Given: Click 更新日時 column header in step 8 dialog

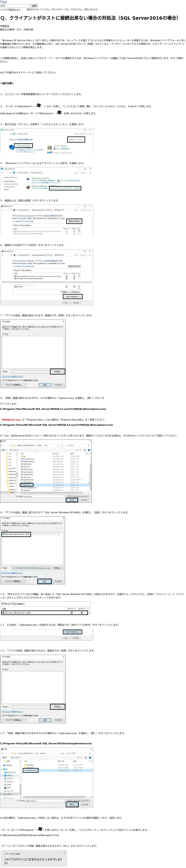Looking at the screenshot, I should (x=56, y=454).
